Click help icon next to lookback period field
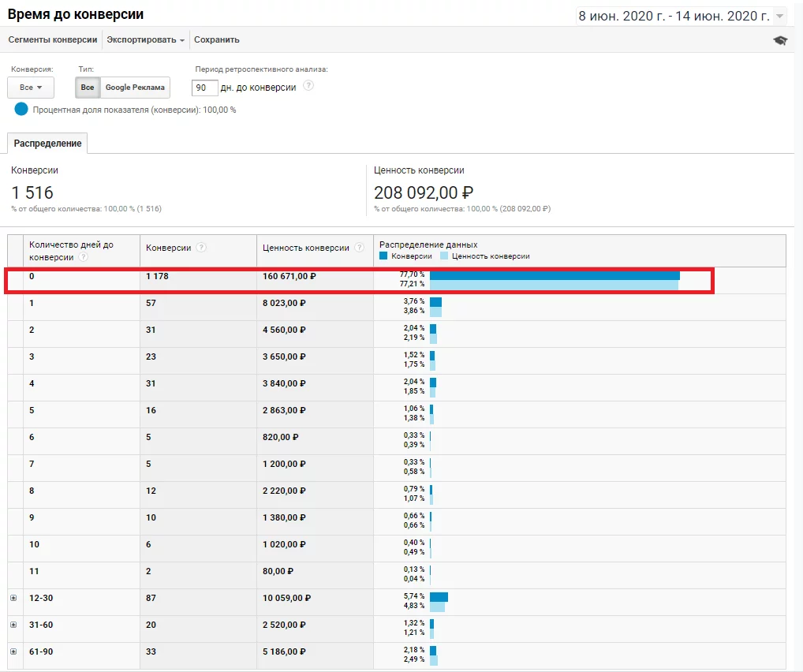Image resolution: width=803 pixels, height=672 pixels. 308,85
